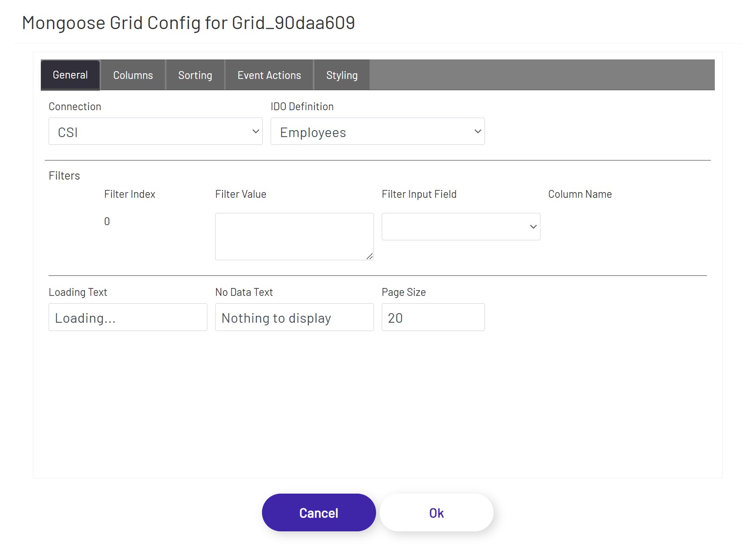
Task: Click the Cancel button
Action: pos(318,512)
